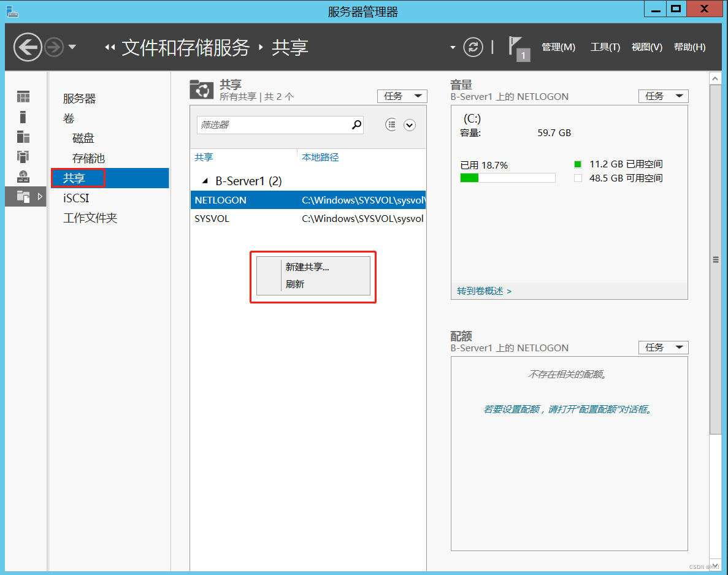
Task: Select the dashboard icon in left sidebar
Action: (23, 96)
